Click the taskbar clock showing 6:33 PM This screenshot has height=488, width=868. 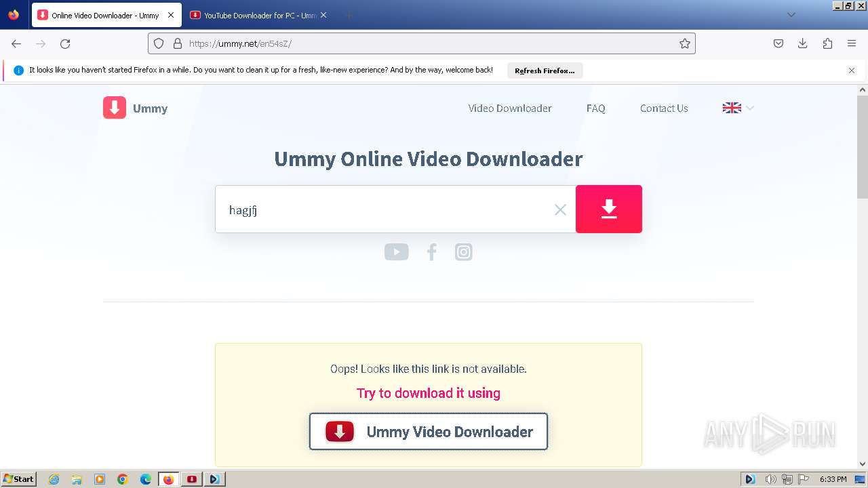pos(833,479)
